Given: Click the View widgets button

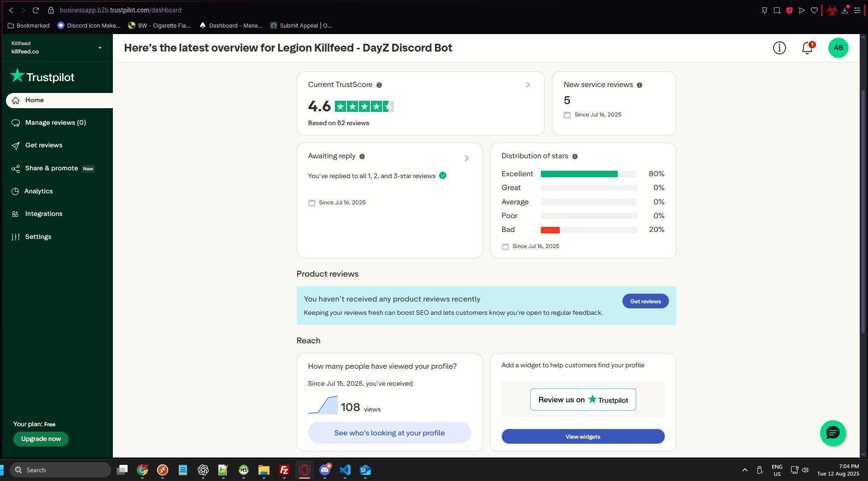Looking at the screenshot, I should pos(583,437).
